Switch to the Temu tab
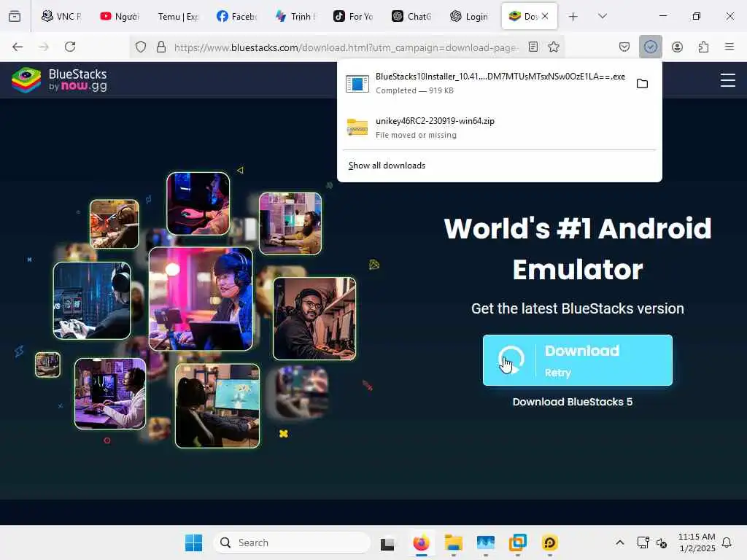Screen dimensions: 747x560 click(178, 16)
